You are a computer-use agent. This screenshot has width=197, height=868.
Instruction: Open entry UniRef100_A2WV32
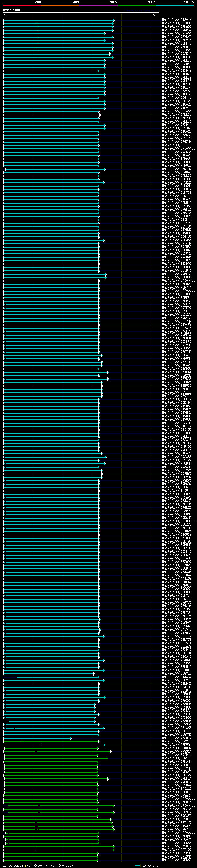click(177, 477)
